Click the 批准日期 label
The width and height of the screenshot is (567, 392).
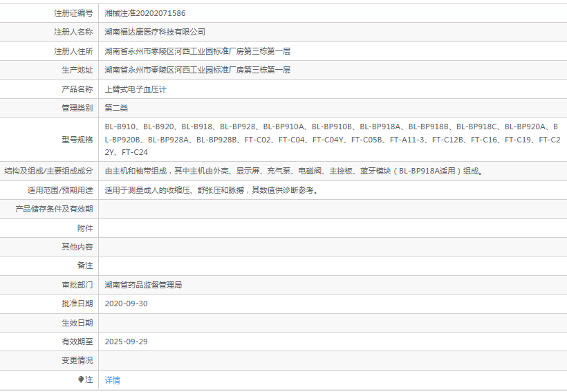[77, 304]
